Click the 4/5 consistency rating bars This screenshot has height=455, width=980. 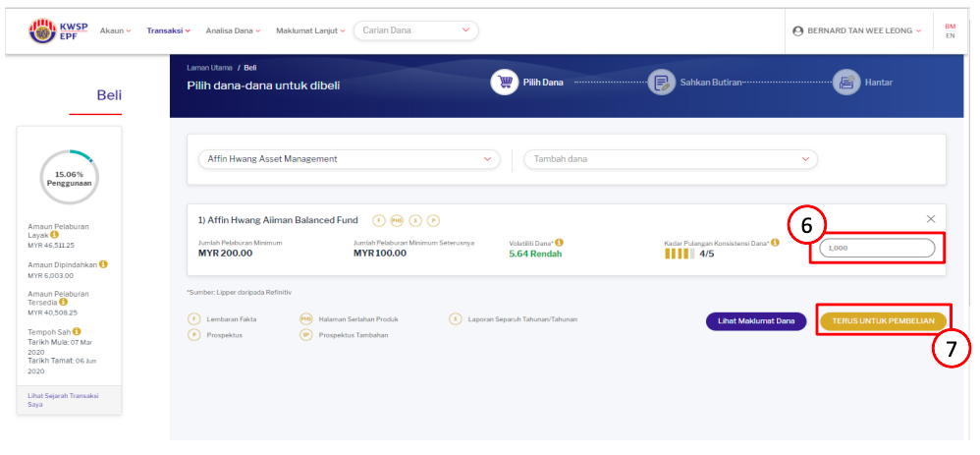(680, 255)
